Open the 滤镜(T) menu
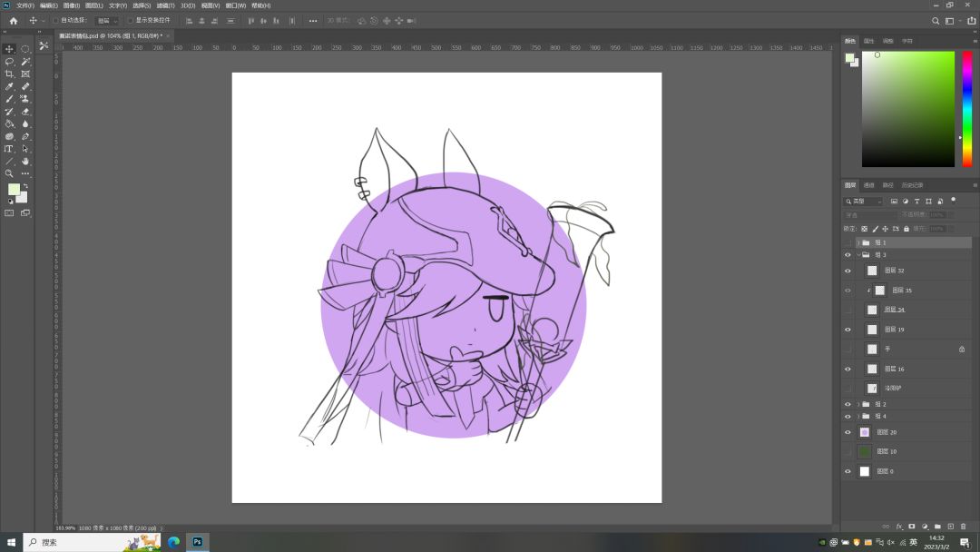 click(164, 5)
